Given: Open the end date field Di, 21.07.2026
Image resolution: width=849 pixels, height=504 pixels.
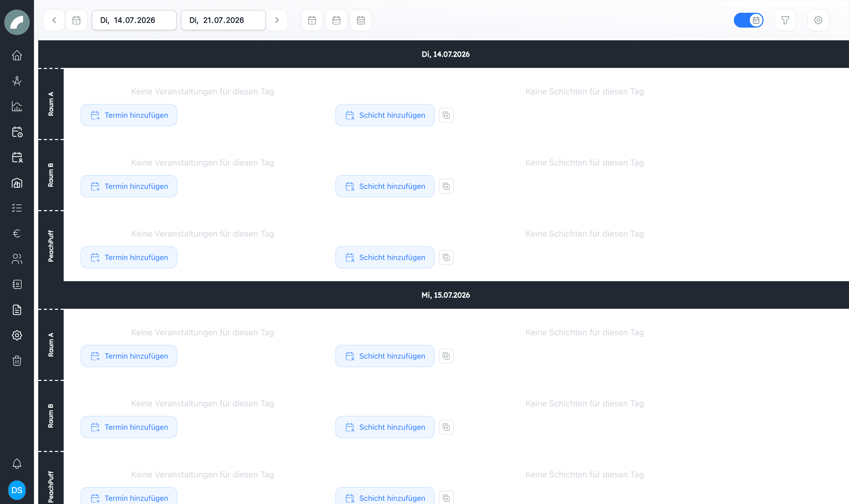Looking at the screenshot, I should [223, 20].
